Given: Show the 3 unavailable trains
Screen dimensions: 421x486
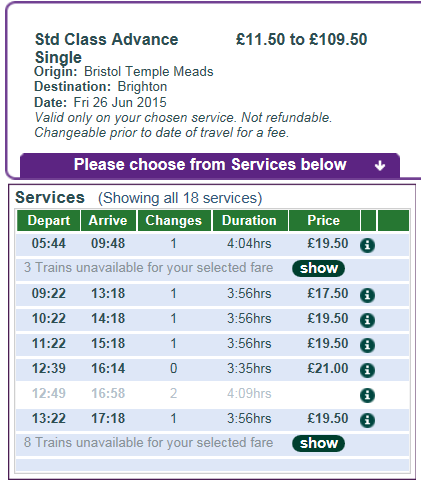Looking at the screenshot, I should pyautogui.click(x=318, y=268).
